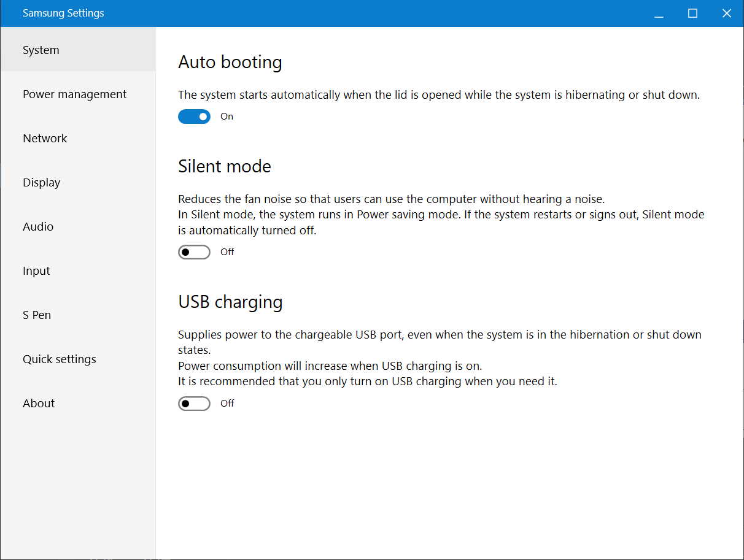Image resolution: width=744 pixels, height=560 pixels.
Task: Open the Input settings page
Action: click(78, 270)
